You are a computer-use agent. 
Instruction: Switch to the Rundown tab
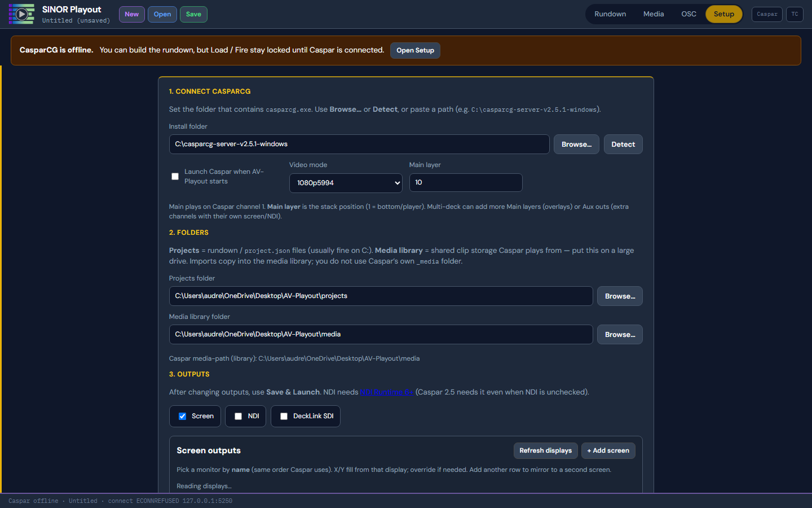click(610, 14)
